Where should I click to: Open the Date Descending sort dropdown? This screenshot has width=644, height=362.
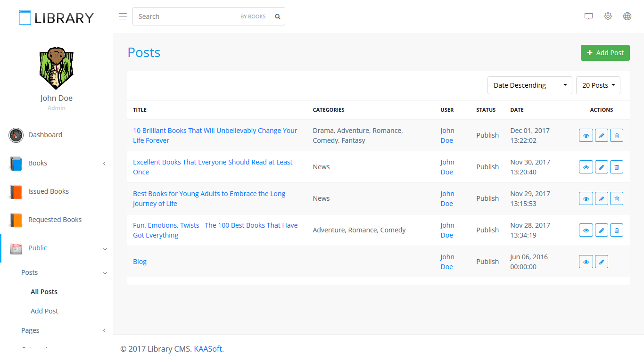tap(529, 85)
